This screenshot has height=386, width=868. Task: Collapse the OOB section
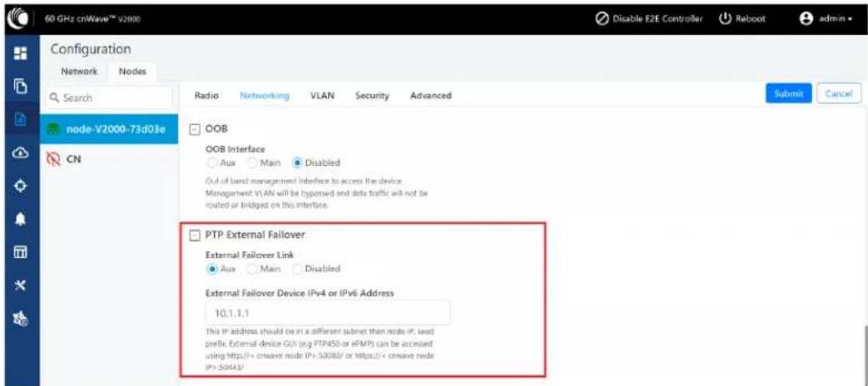point(194,128)
